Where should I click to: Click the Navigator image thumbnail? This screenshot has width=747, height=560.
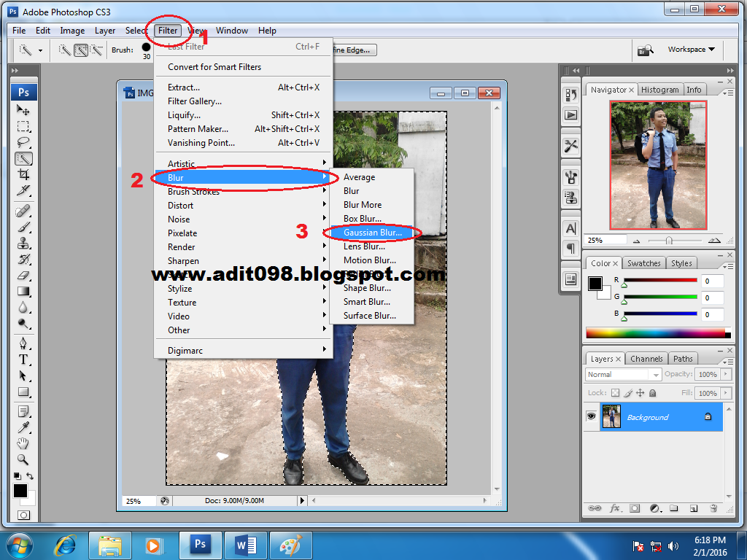(x=658, y=166)
